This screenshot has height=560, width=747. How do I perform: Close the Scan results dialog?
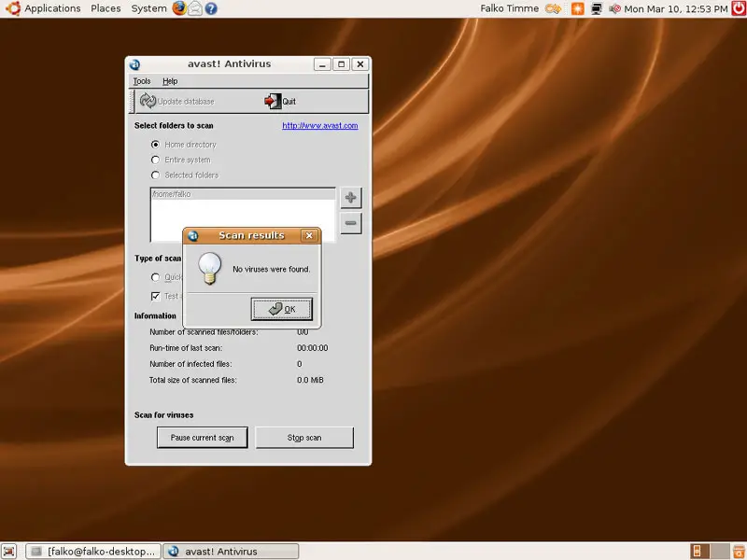309,235
